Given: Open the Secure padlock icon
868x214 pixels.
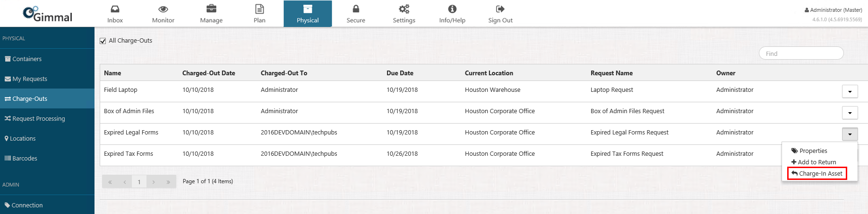Looking at the screenshot, I should coord(356,9).
